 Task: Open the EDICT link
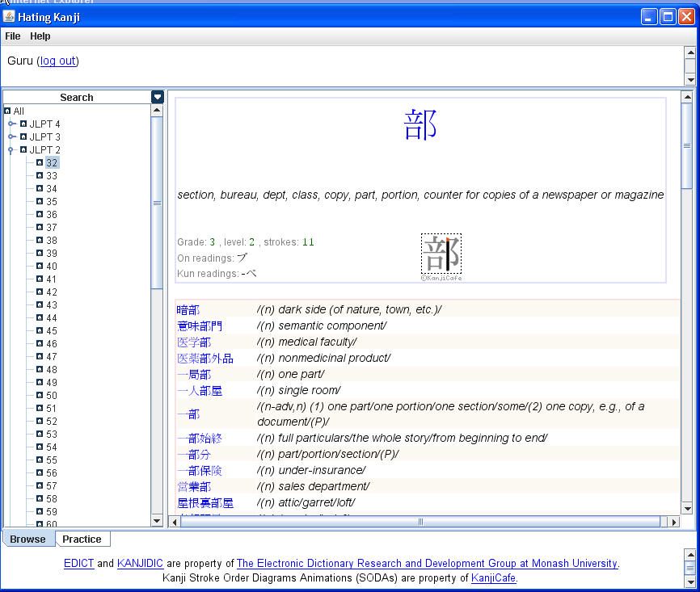[x=78, y=563]
